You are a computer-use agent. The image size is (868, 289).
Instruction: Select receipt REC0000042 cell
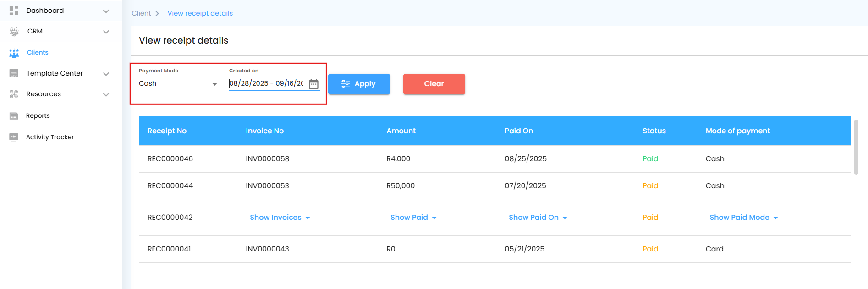point(170,217)
